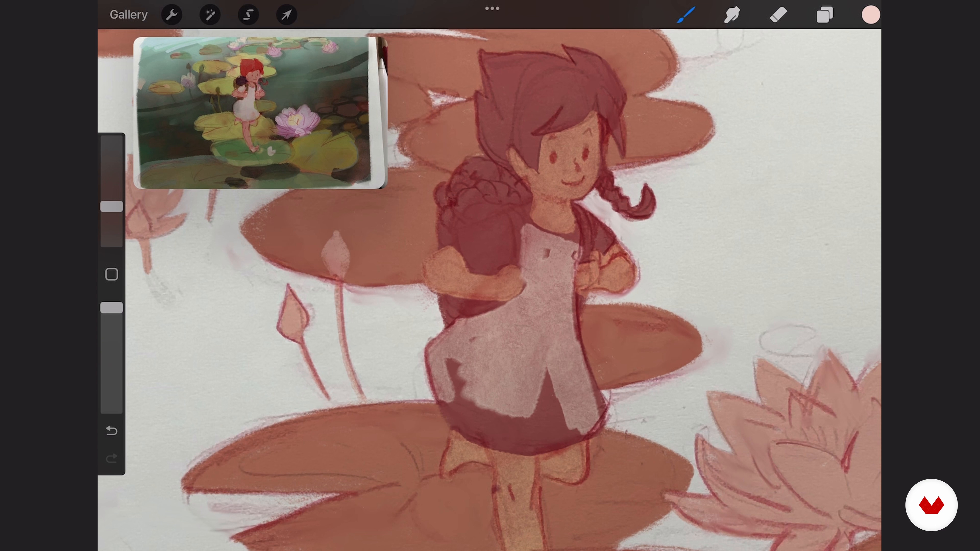Click the brush opacity slider handle
This screenshot has width=980, height=551.
(112, 308)
